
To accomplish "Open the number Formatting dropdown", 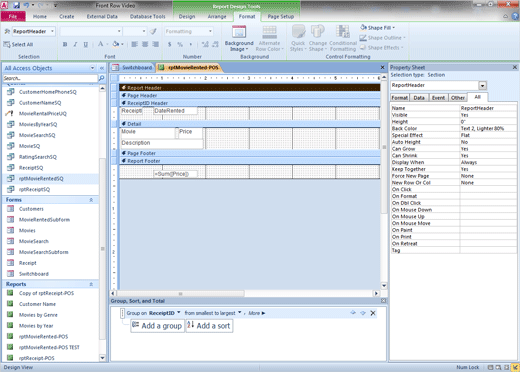I will (210, 31).
